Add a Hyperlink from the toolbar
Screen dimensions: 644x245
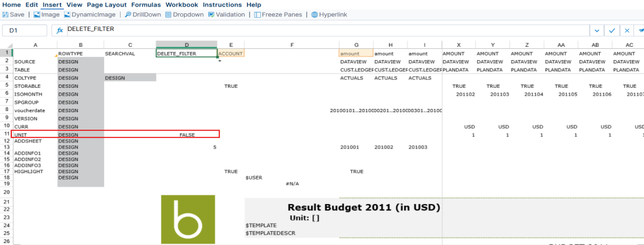(329, 15)
